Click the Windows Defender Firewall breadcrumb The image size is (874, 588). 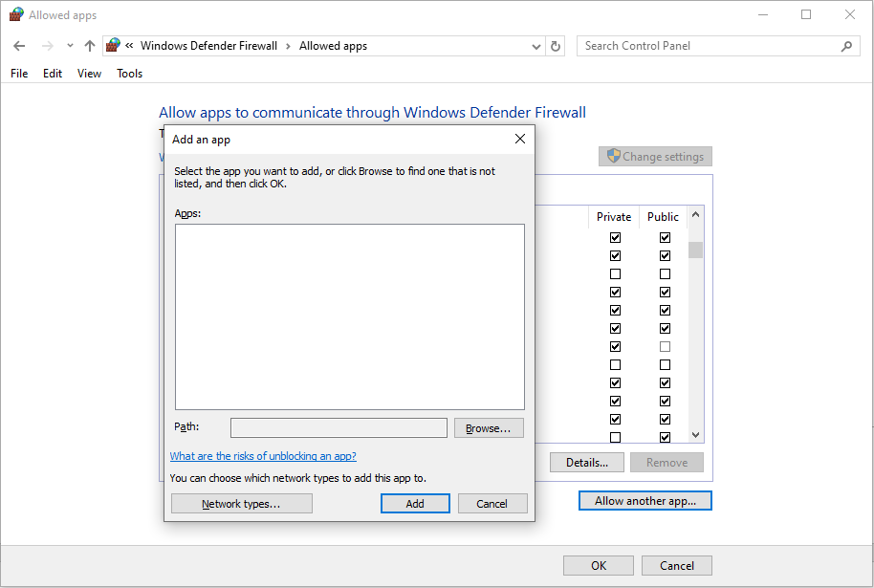click(x=208, y=46)
